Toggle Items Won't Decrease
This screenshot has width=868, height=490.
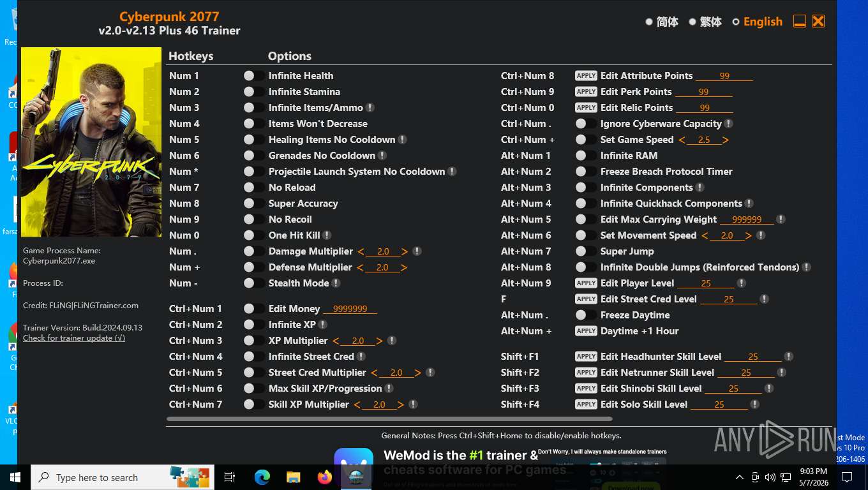tap(254, 124)
